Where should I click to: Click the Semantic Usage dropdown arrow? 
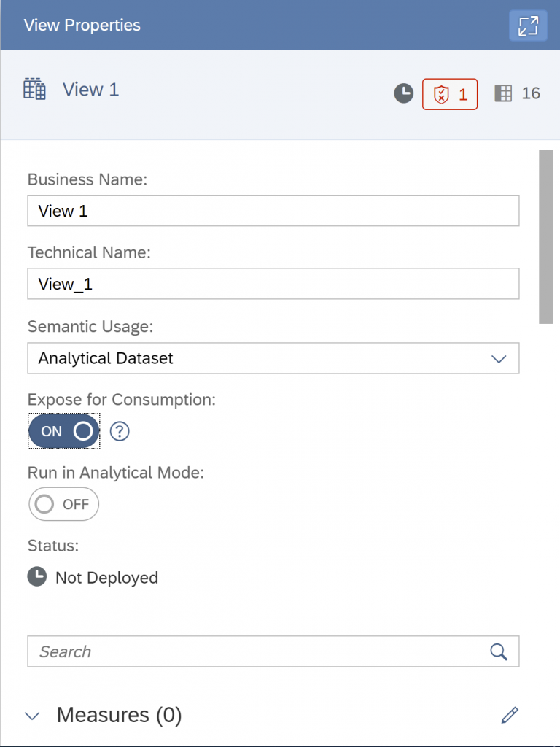pos(499,359)
